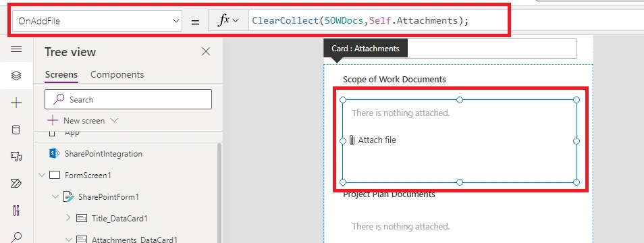Click the New screen button

point(82,121)
